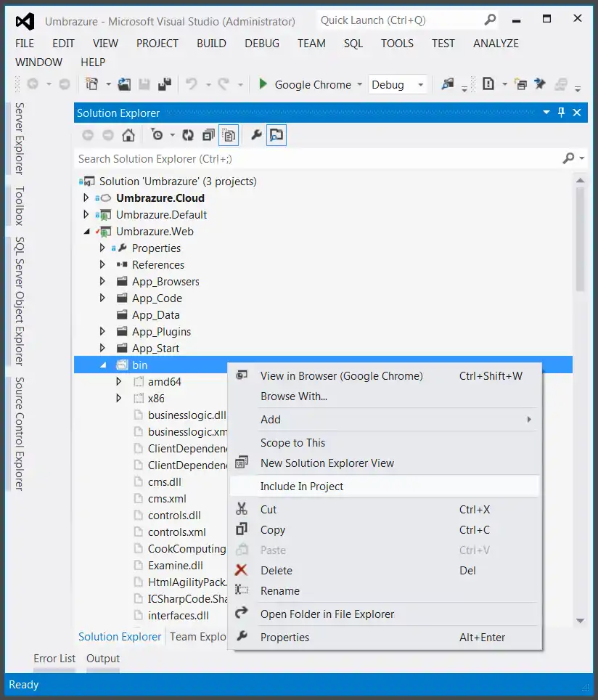
Task: Click the Pending Changes Filter clock icon
Action: click(157, 135)
